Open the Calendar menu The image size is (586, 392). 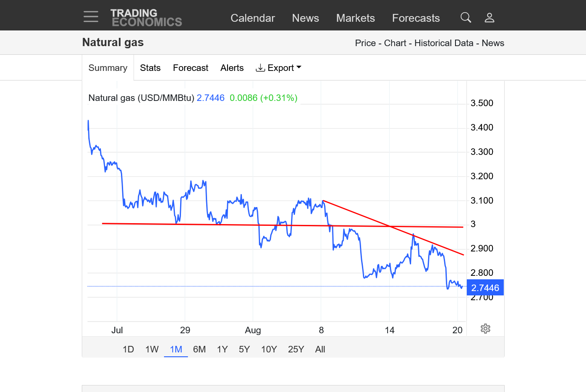point(252,18)
